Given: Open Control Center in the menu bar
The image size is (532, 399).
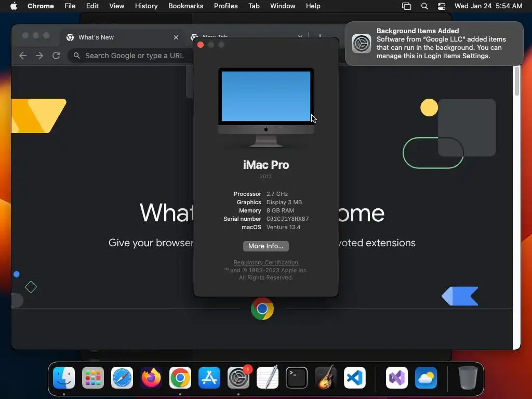Looking at the screenshot, I should 442,6.
